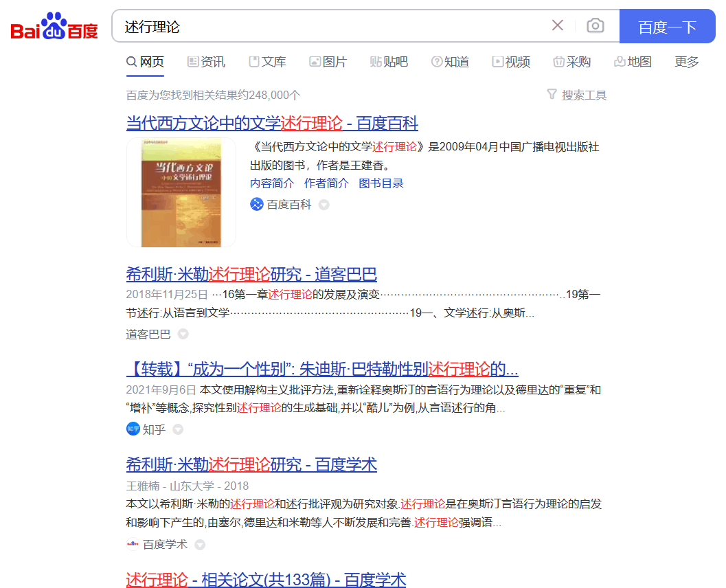
Task: Click the search input field
Action: point(330,27)
